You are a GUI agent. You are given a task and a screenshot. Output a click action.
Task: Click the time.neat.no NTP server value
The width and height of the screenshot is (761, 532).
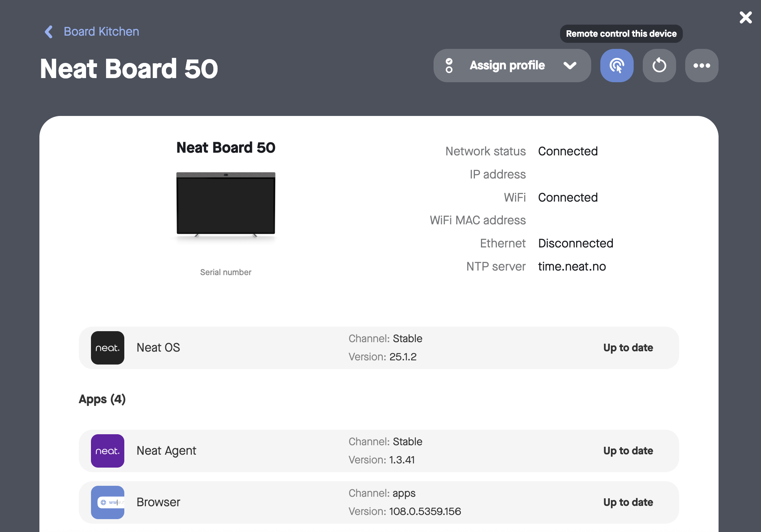point(572,266)
